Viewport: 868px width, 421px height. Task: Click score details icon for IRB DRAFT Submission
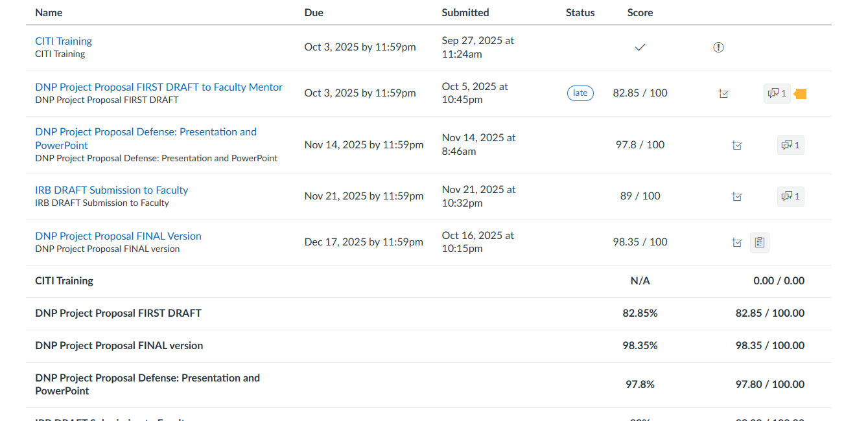[736, 196]
